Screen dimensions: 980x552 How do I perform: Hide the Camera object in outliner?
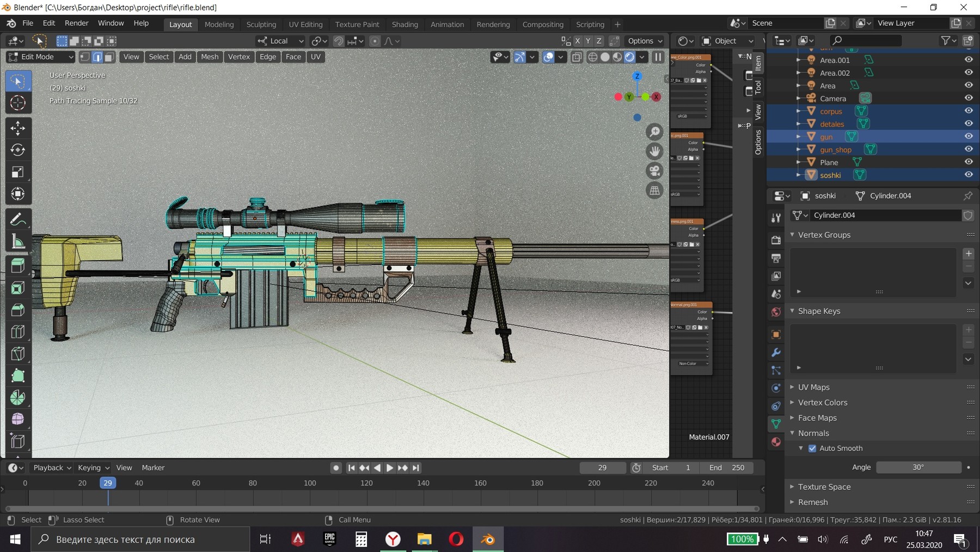(969, 98)
